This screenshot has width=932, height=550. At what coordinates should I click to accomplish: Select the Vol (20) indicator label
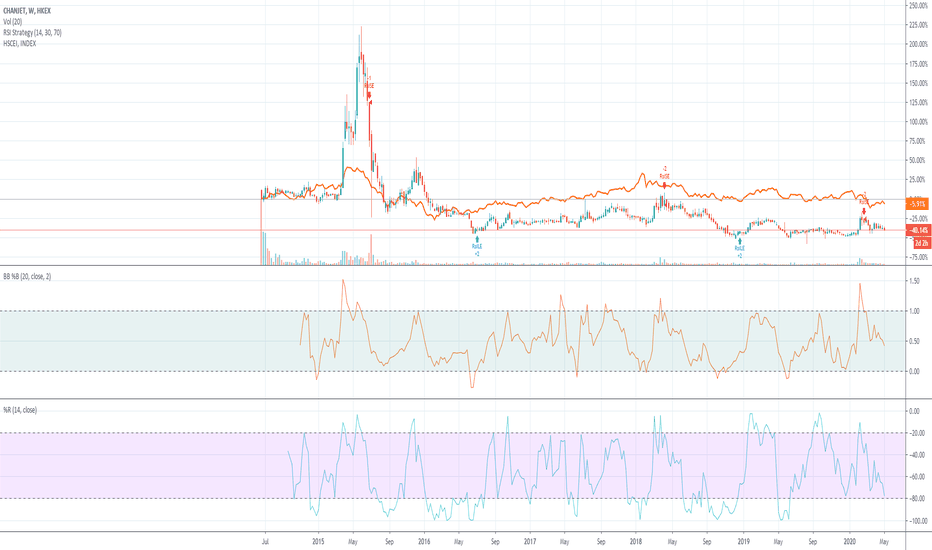pyautogui.click(x=12, y=22)
